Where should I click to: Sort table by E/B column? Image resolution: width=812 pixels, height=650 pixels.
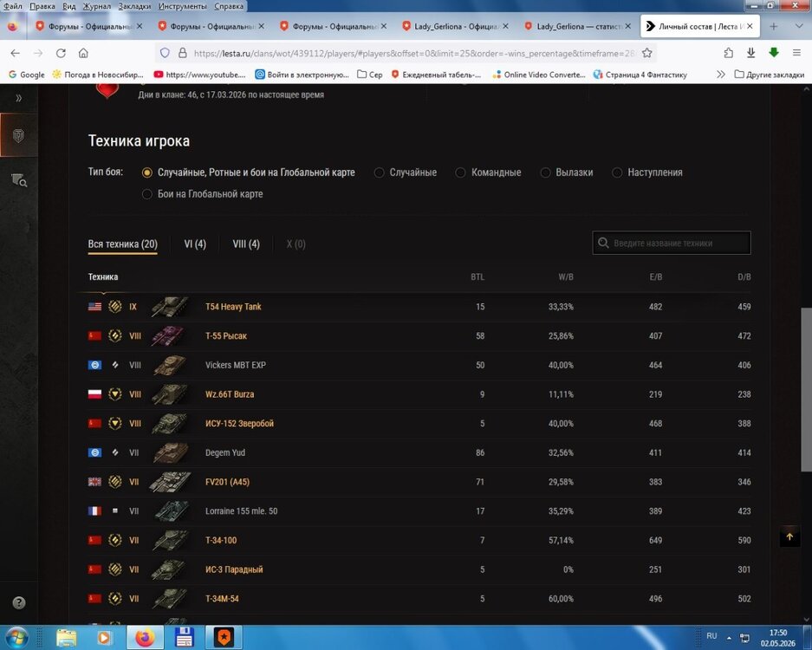pos(656,277)
